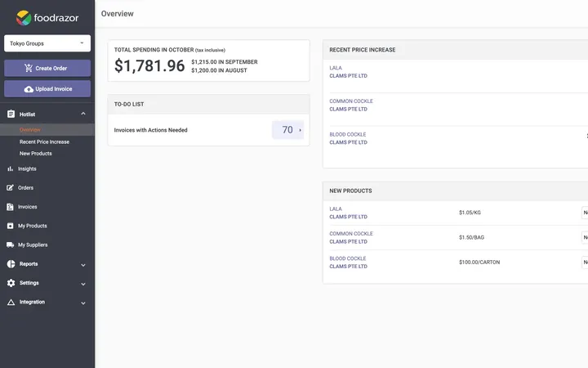Go to My Suppliers in the sidebar
The image size is (588, 368).
tap(33, 245)
